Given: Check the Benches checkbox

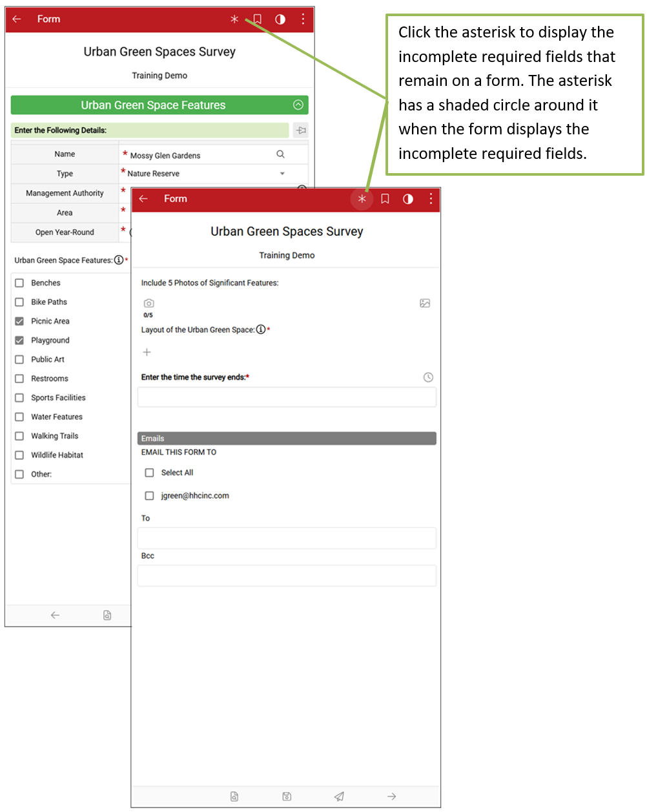Looking at the screenshot, I should [19, 283].
